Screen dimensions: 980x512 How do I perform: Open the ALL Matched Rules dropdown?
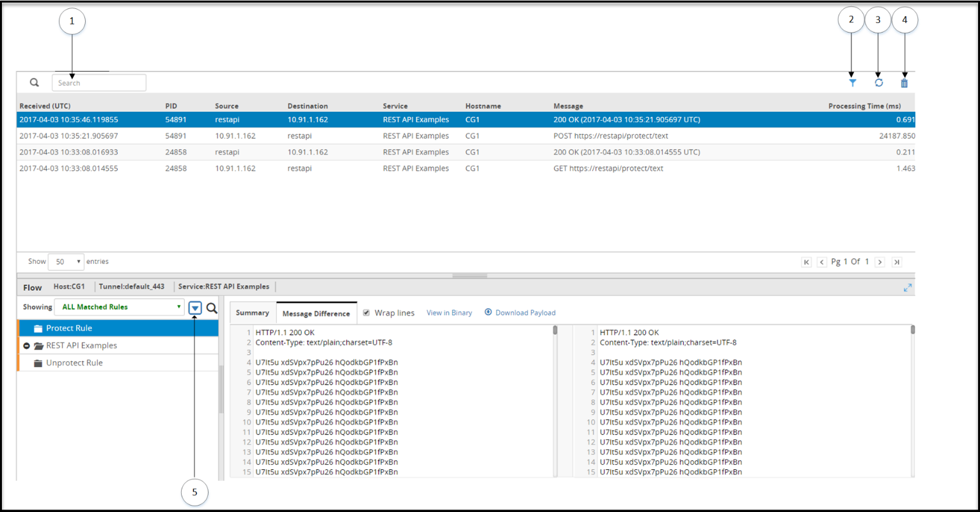click(120, 307)
